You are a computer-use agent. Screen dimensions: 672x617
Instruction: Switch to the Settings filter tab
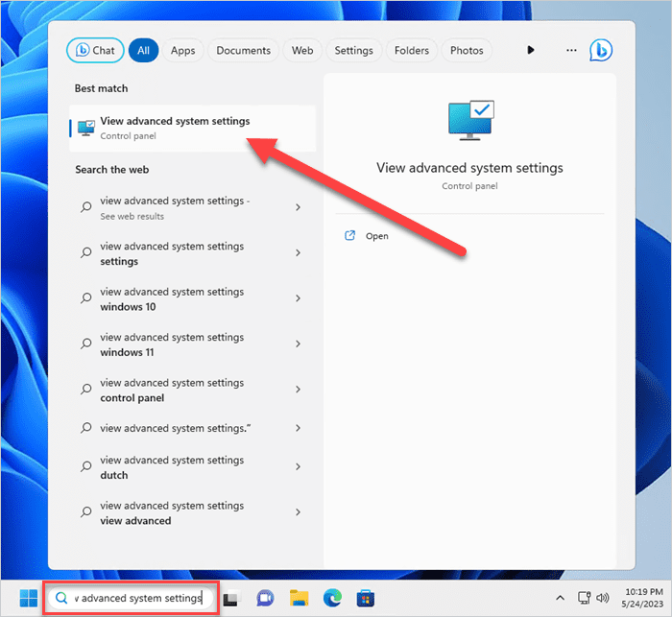[353, 51]
